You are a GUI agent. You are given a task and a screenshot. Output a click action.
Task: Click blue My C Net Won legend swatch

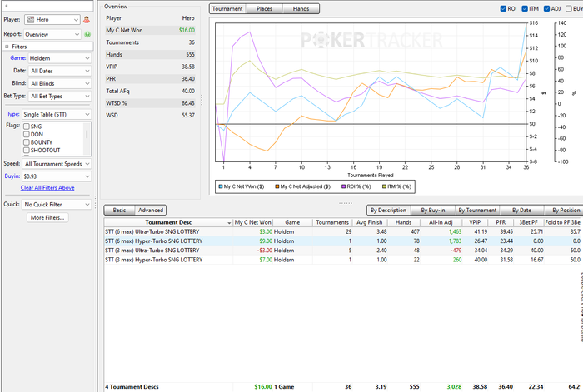coord(221,186)
